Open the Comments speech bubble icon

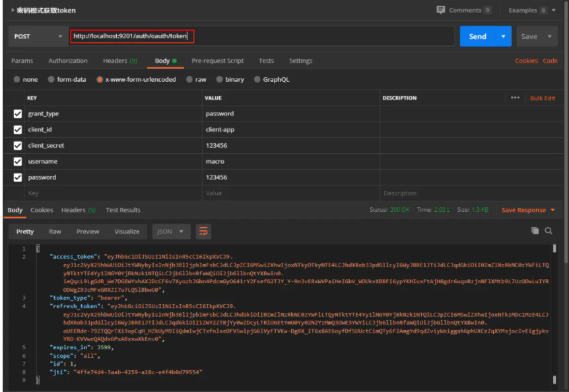click(440, 10)
